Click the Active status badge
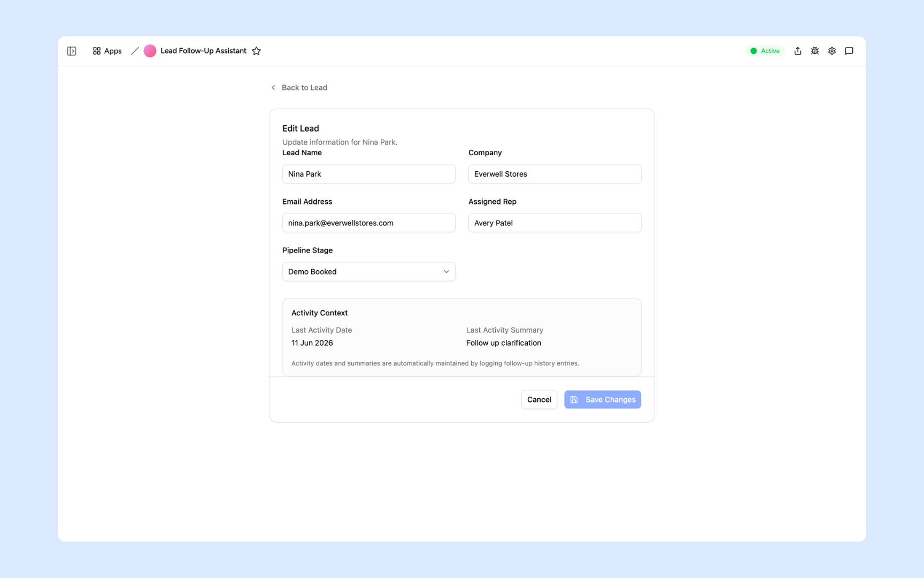This screenshot has width=924, height=578. tap(765, 51)
